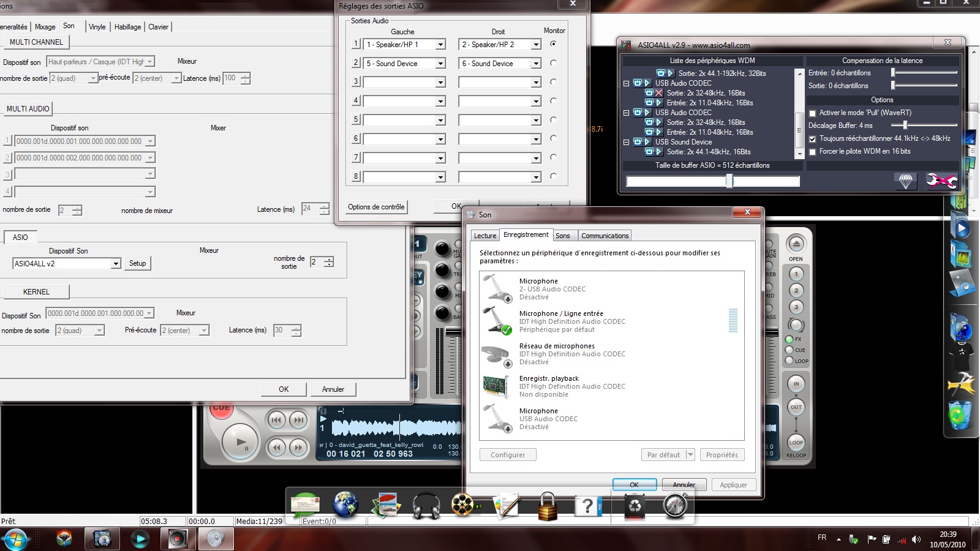The image size is (980, 551).
Task: Click the 'Options de contrôle' button
Action: (375, 207)
